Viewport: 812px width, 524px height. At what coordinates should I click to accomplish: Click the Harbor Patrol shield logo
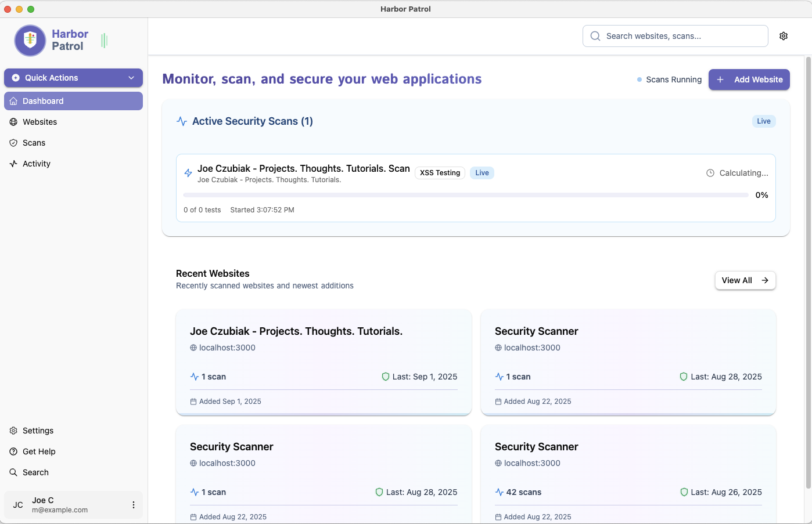click(30, 40)
